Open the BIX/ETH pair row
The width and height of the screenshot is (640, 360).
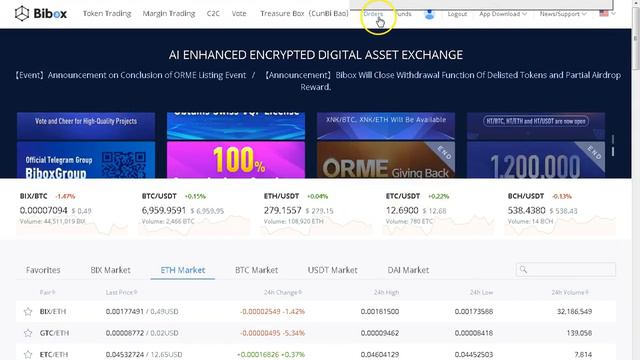316,311
